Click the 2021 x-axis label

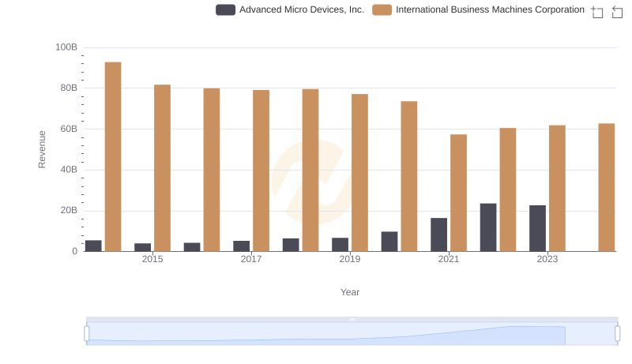click(449, 259)
